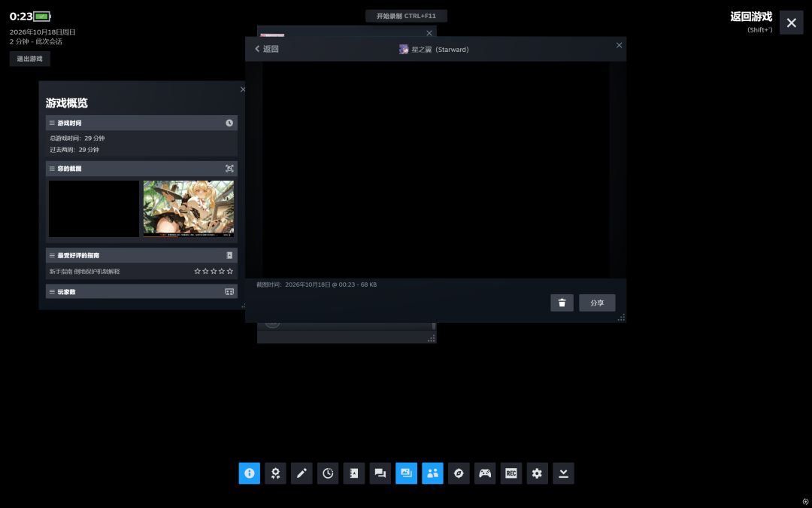Open the discussions chat-bubbles icon in the bottom toolbar
The height and width of the screenshot is (508, 812).
click(380, 473)
